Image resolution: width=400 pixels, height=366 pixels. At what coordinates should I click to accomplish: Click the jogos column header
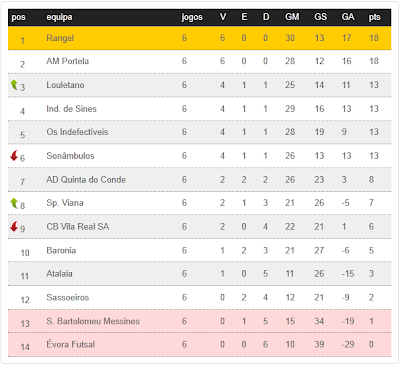[192, 17]
